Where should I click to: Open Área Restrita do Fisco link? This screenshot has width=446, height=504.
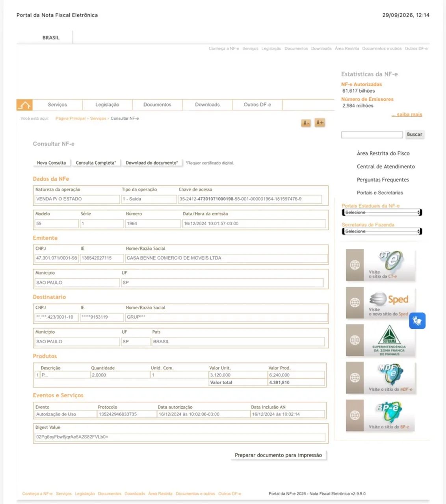coord(383,154)
